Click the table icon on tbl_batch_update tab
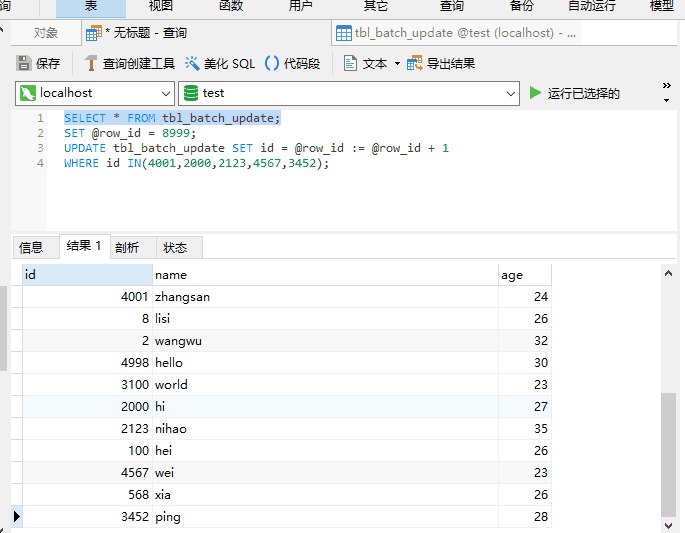This screenshot has height=533, width=685. point(344,33)
